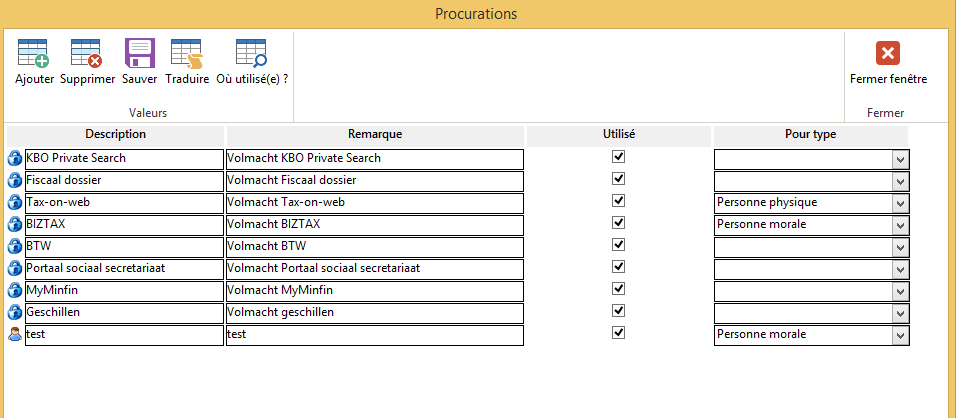This screenshot has height=418, width=959.
Task: Toggle Utilisé checkbox for BTW row
Action: coord(619,246)
